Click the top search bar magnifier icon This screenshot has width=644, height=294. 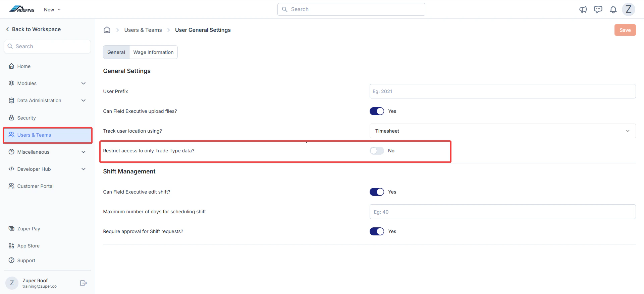[x=284, y=9]
